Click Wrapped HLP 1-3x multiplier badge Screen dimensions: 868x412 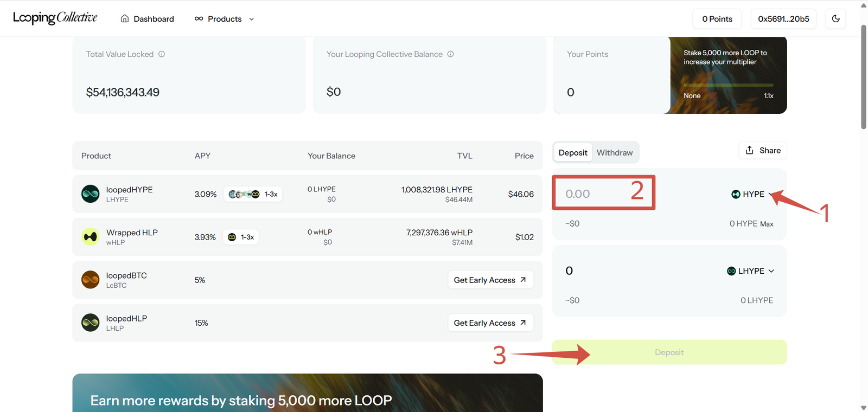[x=241, y=237]
